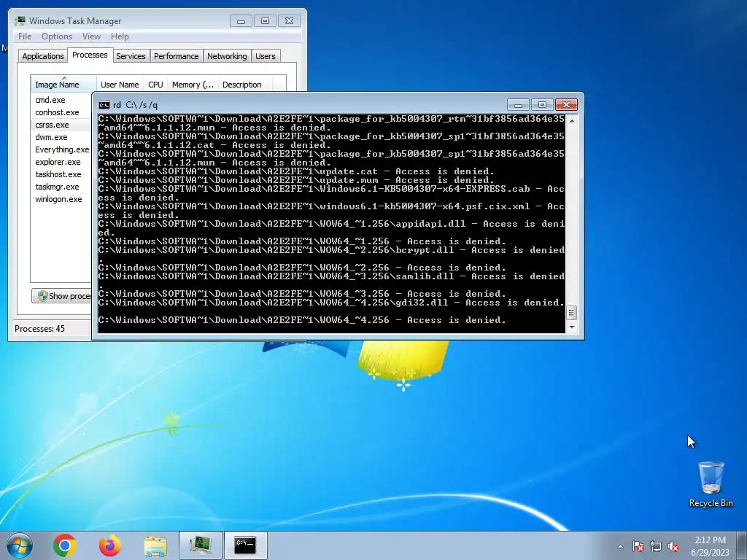
Task: Open the network status tray icon
Action: (x=656, y=546)
